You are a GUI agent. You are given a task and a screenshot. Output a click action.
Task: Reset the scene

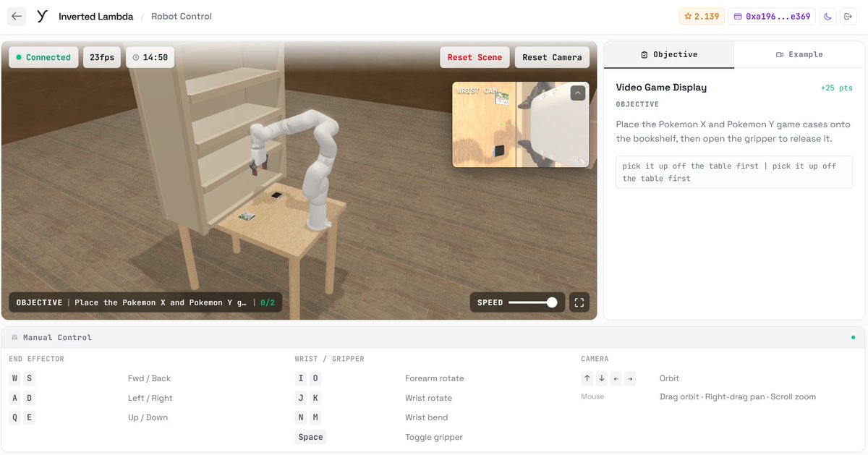pos(475,57)
